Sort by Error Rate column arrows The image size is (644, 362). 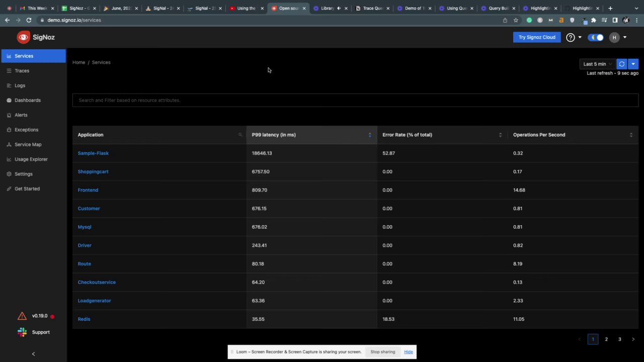[x=500, y=135]
